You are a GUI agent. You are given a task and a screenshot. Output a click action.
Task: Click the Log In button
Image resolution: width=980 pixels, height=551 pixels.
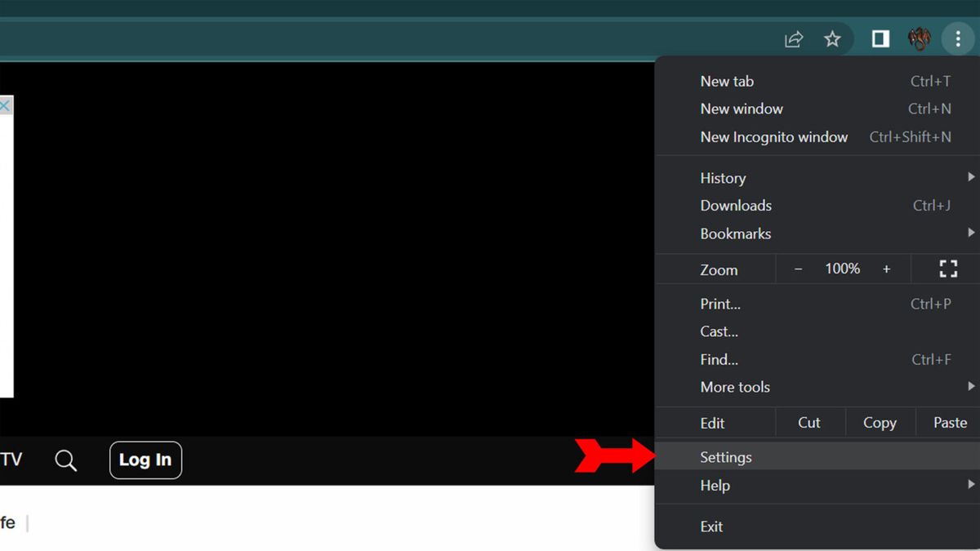click(x=145, y=460)
